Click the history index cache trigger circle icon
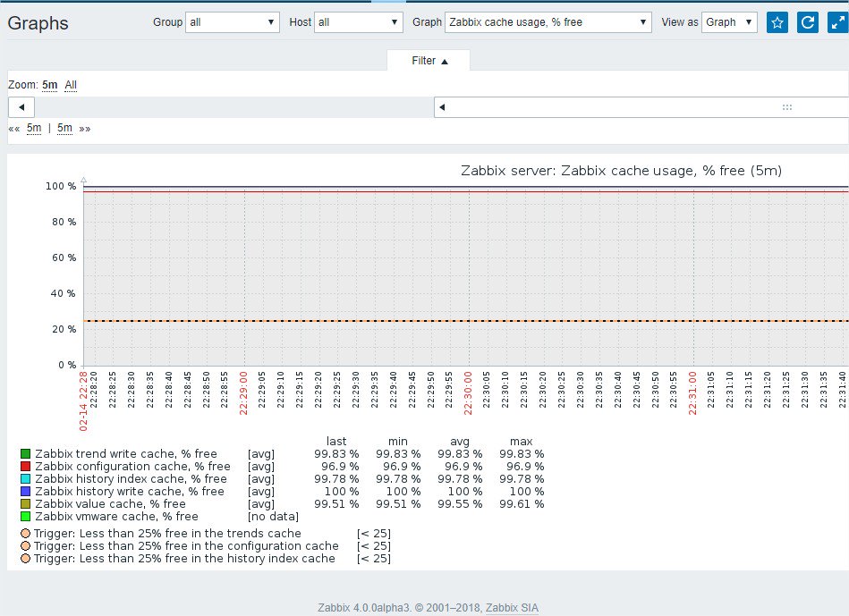The height and width of the screenshot is (616, 849). point(25,558)
